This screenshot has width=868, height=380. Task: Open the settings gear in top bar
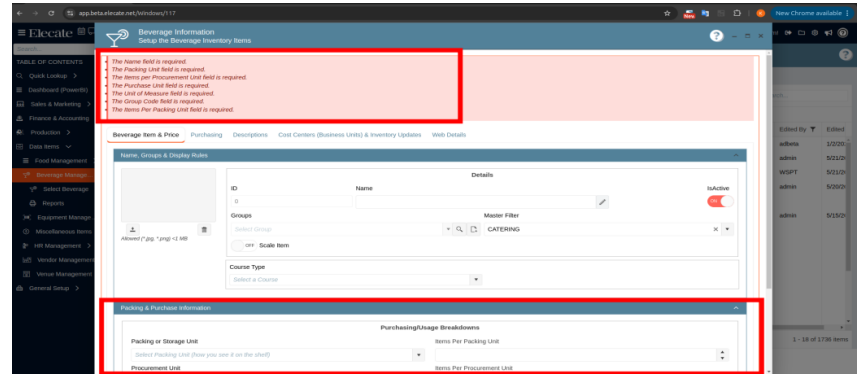[814, 33]
